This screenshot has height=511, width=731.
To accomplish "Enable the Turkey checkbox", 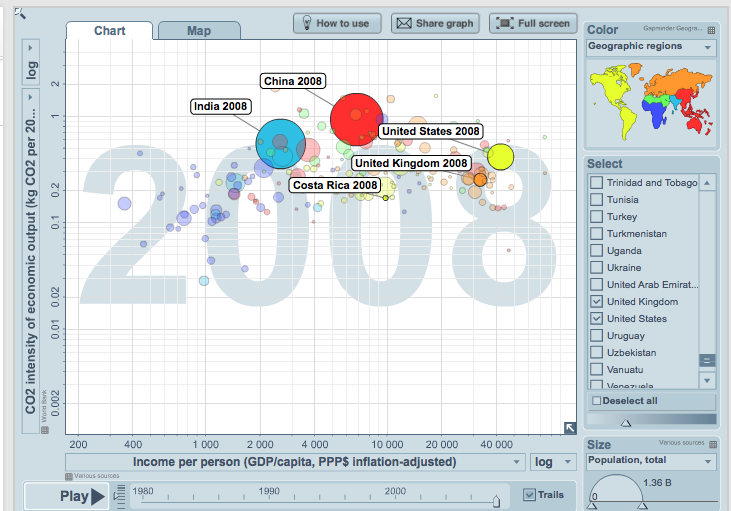I will pyautogui.click(x=597, y=217).
